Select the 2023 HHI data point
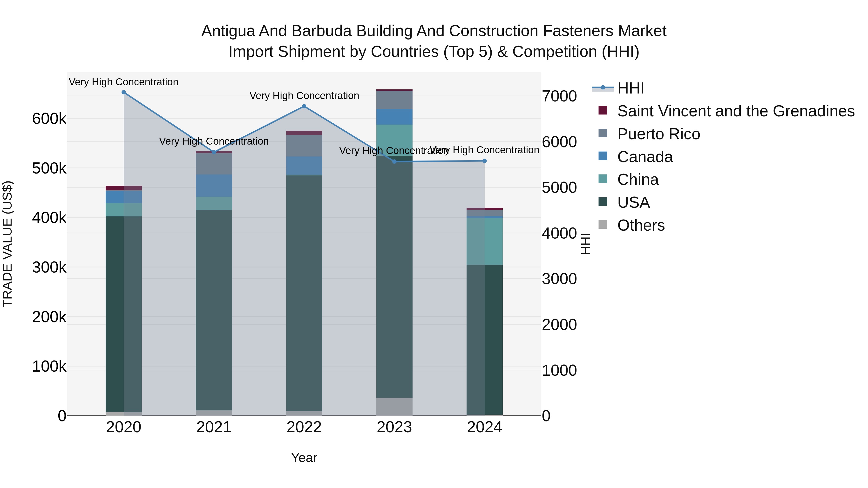 coord(394,162)
